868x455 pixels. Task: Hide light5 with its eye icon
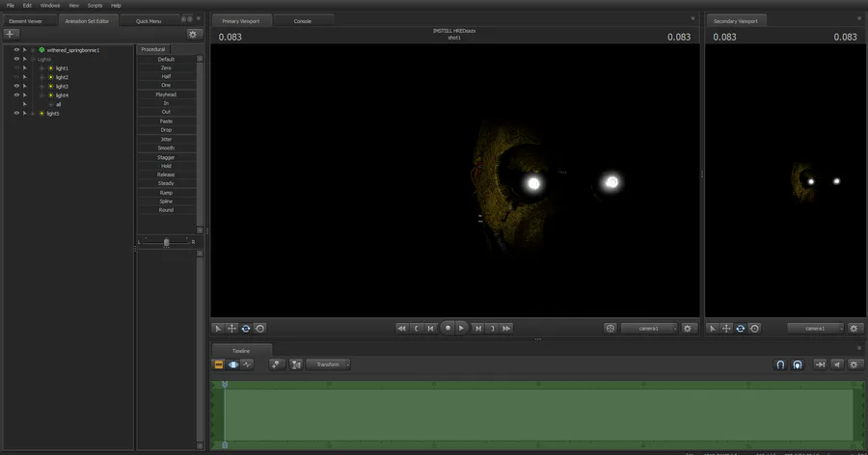coord(16,113)
